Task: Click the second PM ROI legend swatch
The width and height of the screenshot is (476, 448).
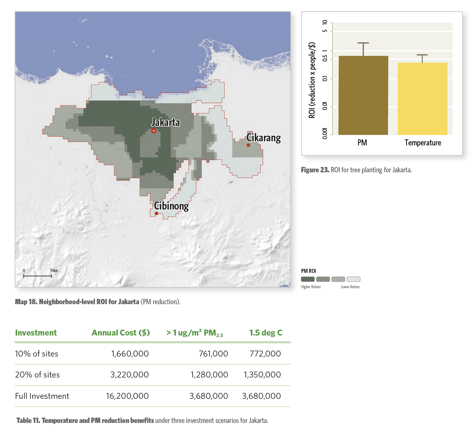Action: [323, 279]
